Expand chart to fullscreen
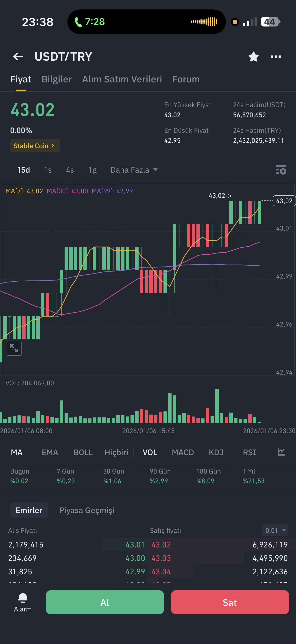Screen dimensions: 296x644 [x=14, y=348]
